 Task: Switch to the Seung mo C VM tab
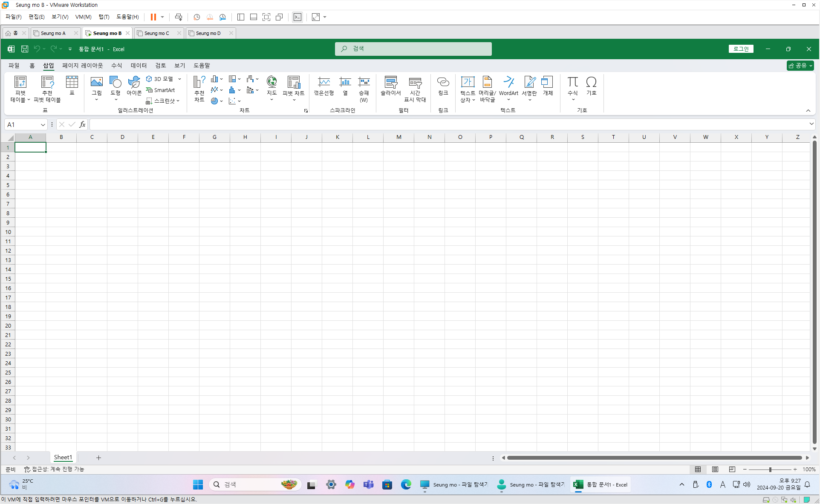click(156, 33)
